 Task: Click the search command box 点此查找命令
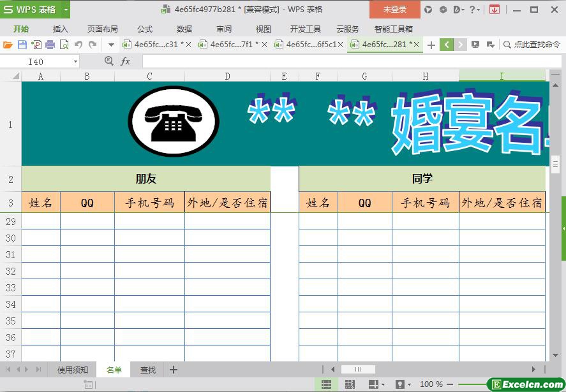coord(532,45)
